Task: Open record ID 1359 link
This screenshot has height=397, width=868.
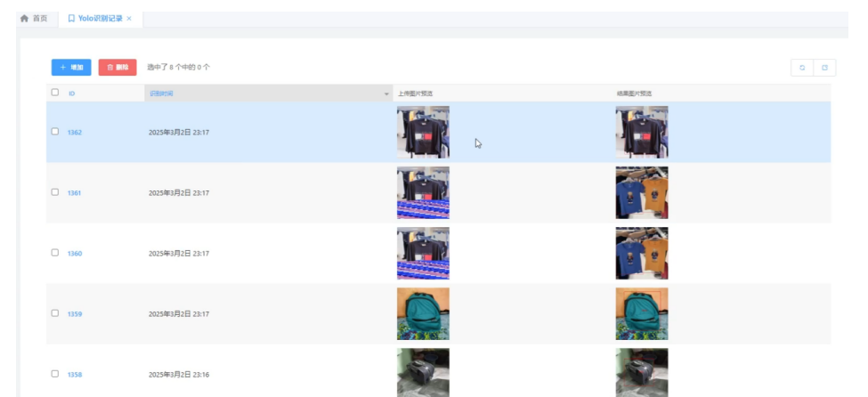Action: click(75, 314)
